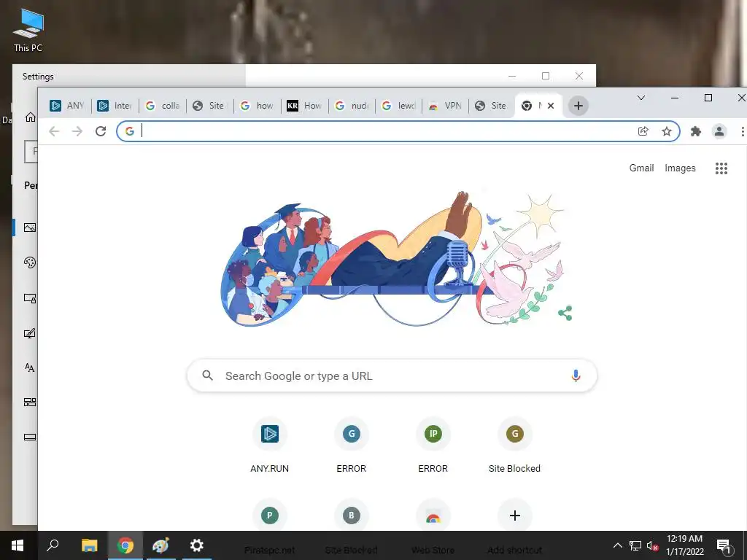This screenshot has height=560, width=747.
Task: Open the first ERROR shortcut with G icon
Action: (x=352, y=446)
